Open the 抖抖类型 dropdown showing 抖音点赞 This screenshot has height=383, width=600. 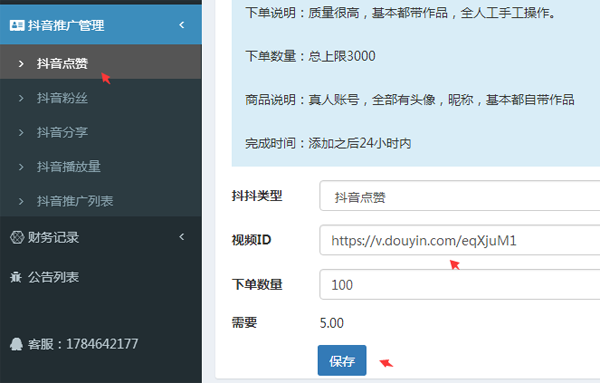coord(460,196)
